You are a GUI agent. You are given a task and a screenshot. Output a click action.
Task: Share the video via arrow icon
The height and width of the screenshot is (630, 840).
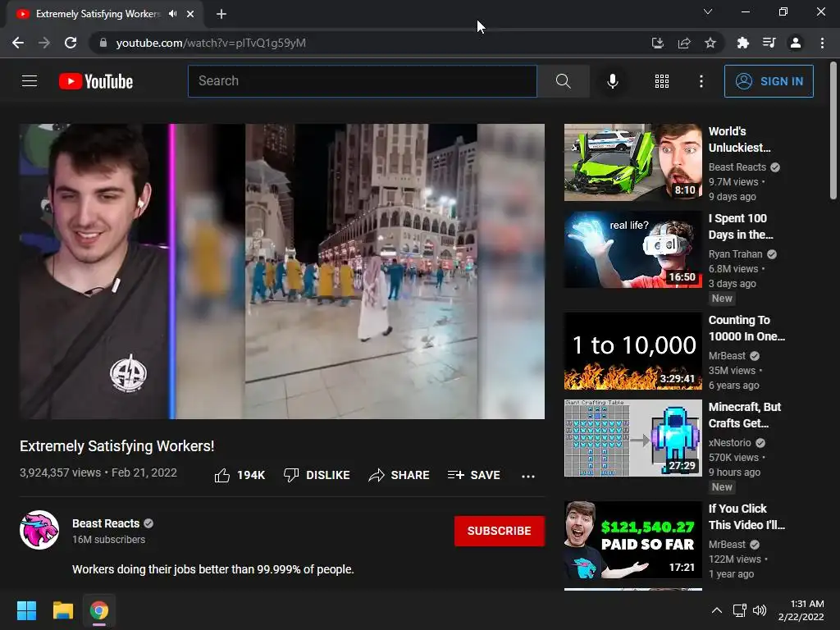point(377,475)
